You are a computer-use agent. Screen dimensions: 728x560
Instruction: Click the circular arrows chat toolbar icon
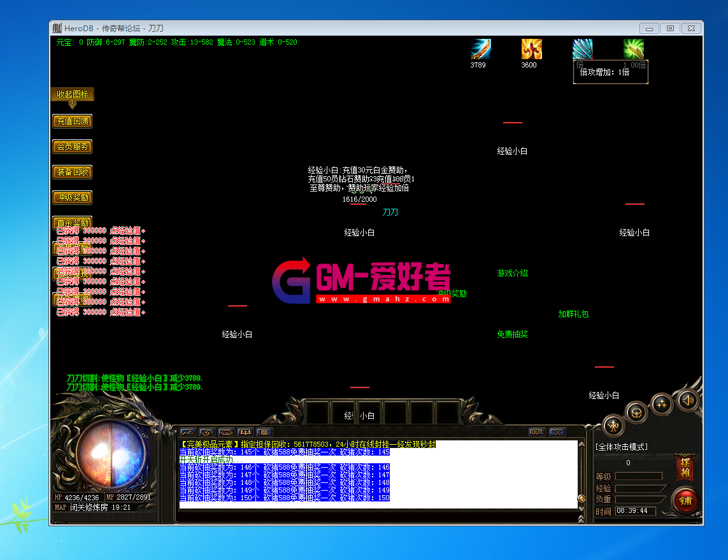point(207,432)
